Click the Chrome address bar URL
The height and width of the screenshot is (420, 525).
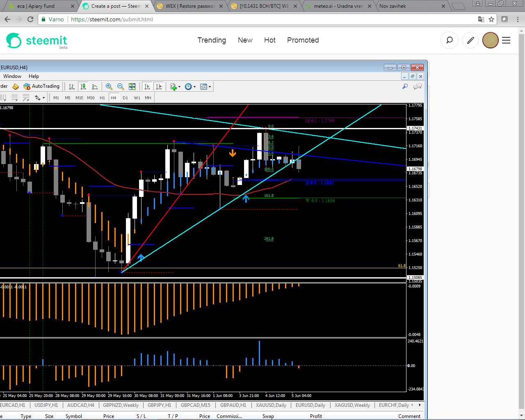pyautogui.click(x=112, y=19)
